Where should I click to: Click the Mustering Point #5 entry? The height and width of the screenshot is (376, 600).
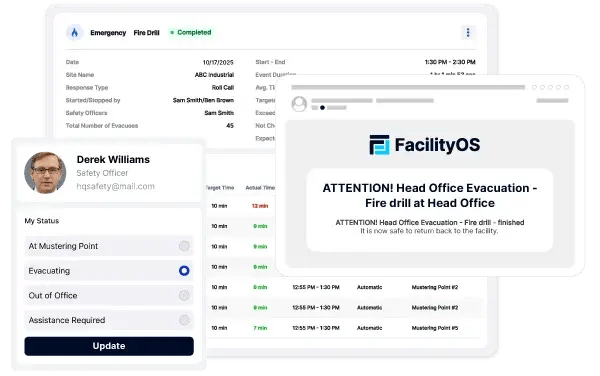click(x=435, y=328)
